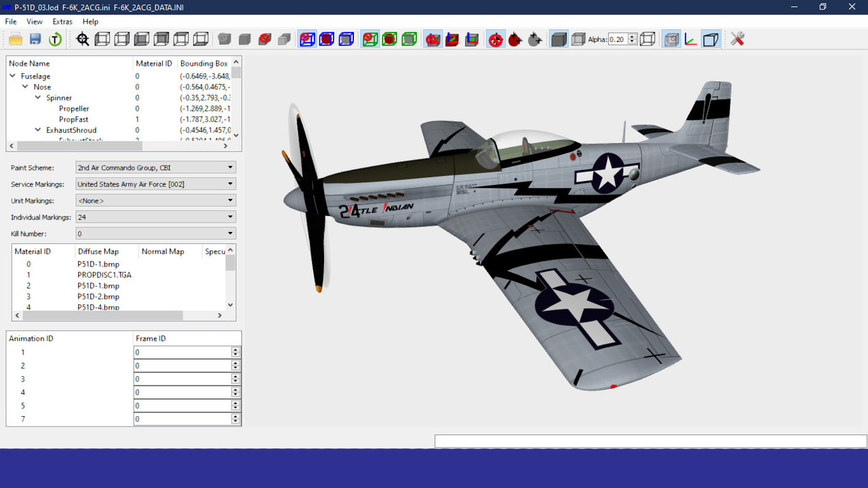Restore the window using title bar button
This screenshot has width=868, height=488.
pyautogui.click(x=823, y=7)
